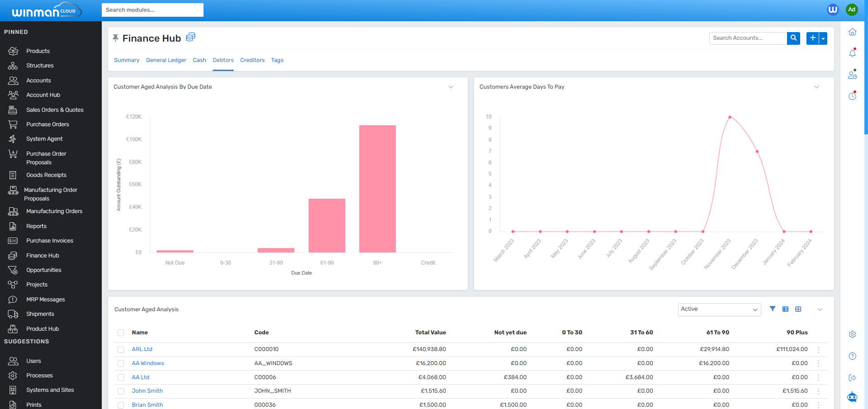Toggle the select-all checkbox in table header
The width and height of the screenshot is (868, 409).
tap(121, 333)
